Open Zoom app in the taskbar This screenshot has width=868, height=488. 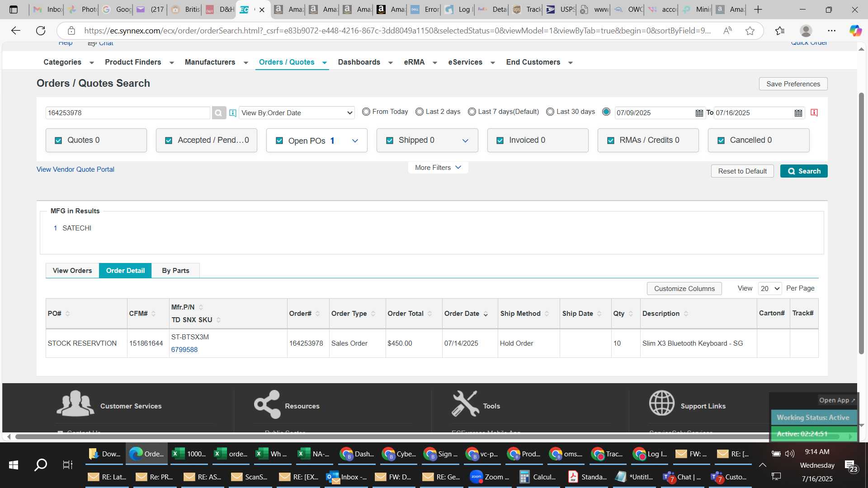point(490,477)
